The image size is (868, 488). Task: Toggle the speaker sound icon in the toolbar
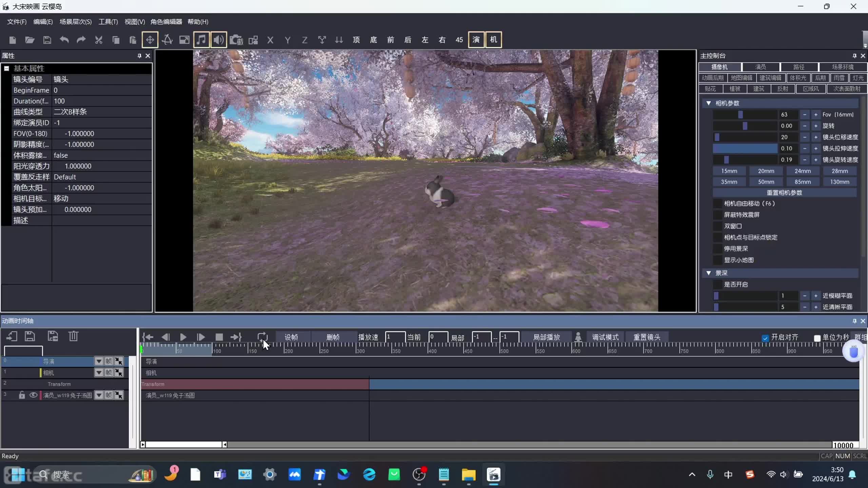coord(219,40)
